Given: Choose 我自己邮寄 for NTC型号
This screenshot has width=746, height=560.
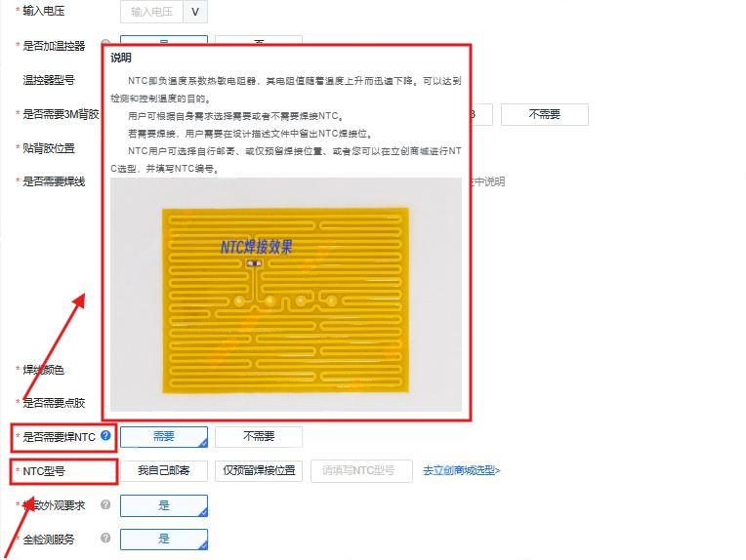Looking at the screenshot, I should (163, 471).
